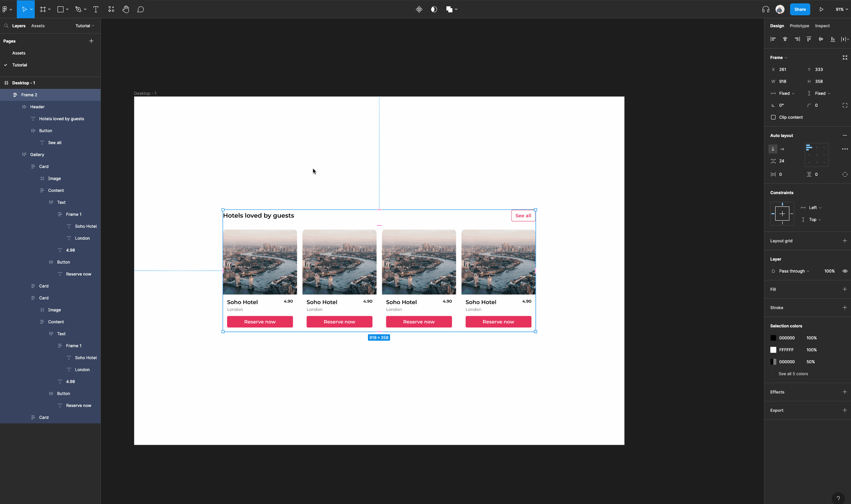This screenshot has height=504, width=851.
Task: Click Align vertical centers icon
Action: 821,39
